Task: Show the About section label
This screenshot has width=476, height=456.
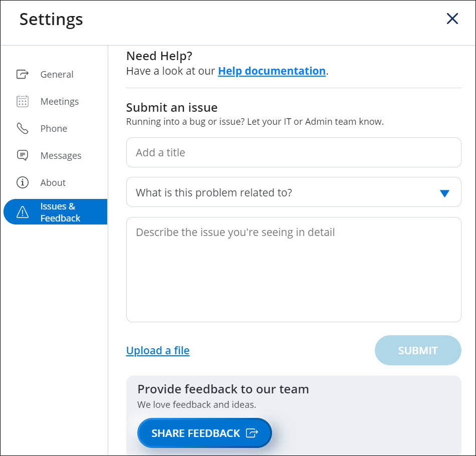Action: pos(53,182)
